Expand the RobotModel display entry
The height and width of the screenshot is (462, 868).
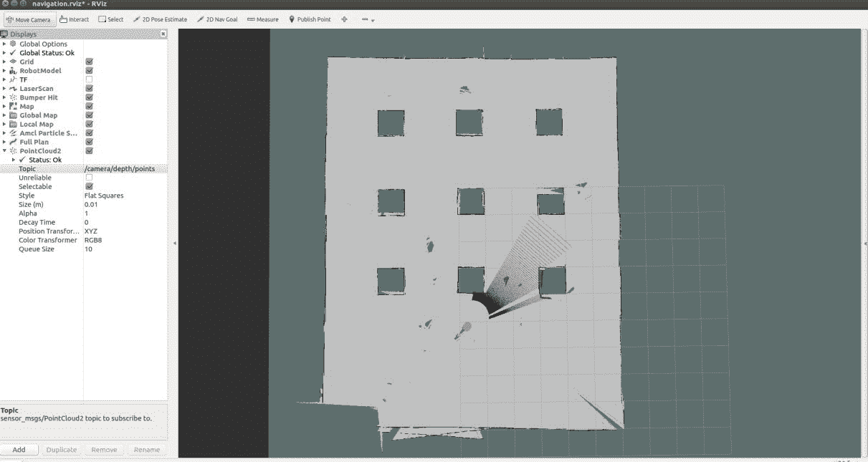[x=4, y=71]
